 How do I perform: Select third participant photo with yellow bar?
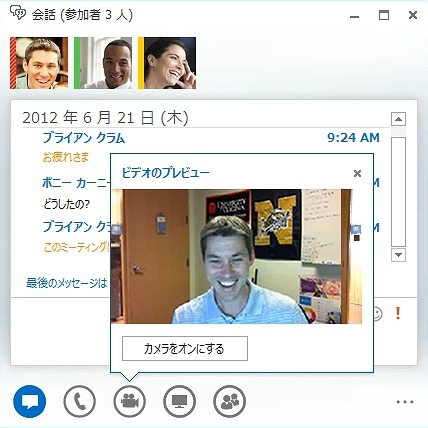(167, 63)
